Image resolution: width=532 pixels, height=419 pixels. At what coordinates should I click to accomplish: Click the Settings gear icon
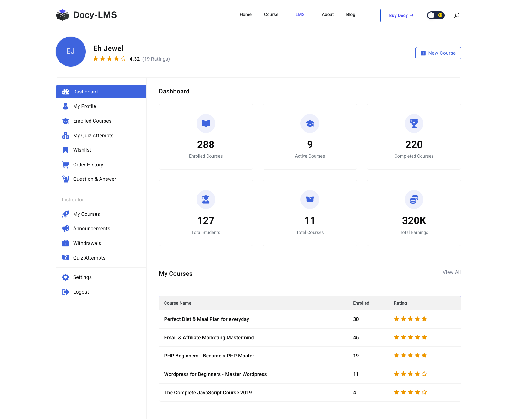[65, 277]
